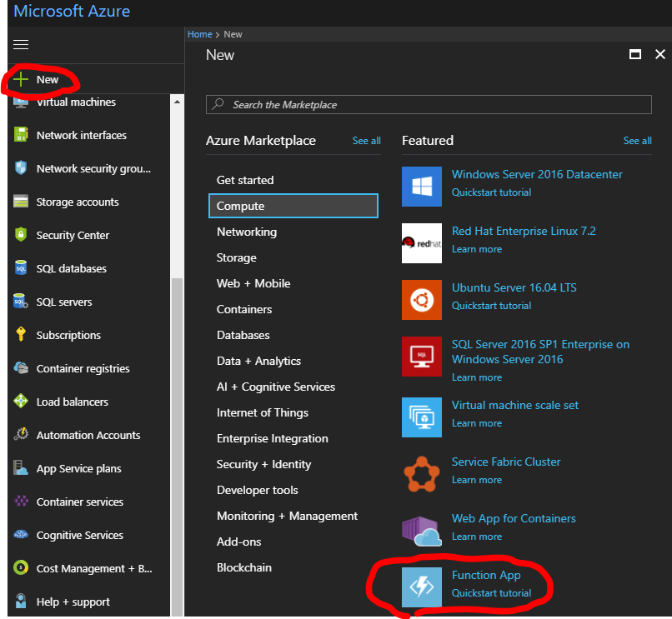
Task: Open SQL Server 2016 SP1 Enterprise link
Action: click(x=541, y=352)
